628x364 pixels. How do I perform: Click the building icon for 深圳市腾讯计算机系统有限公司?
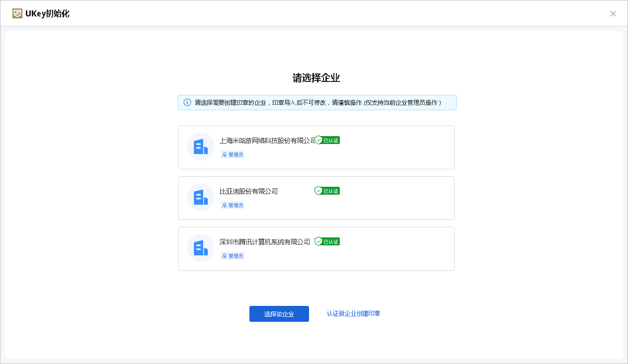click(x=200, y=248)
